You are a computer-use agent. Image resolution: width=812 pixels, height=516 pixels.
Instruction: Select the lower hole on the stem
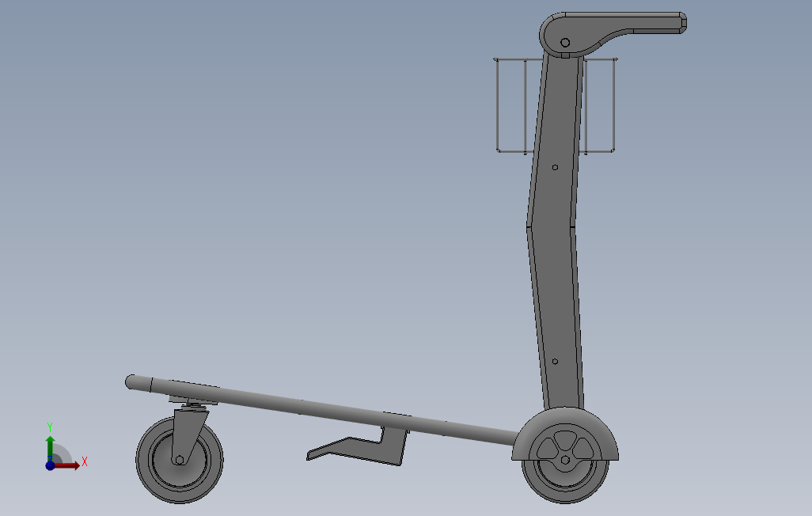tap(555, 361)
